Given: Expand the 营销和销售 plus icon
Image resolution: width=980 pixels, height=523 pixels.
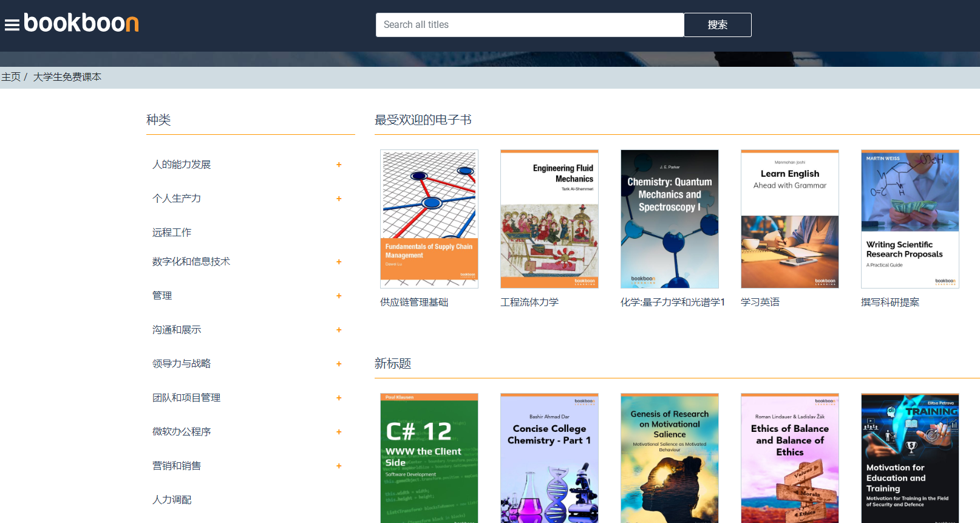Looking at the screenshot, I should point(339,466).
